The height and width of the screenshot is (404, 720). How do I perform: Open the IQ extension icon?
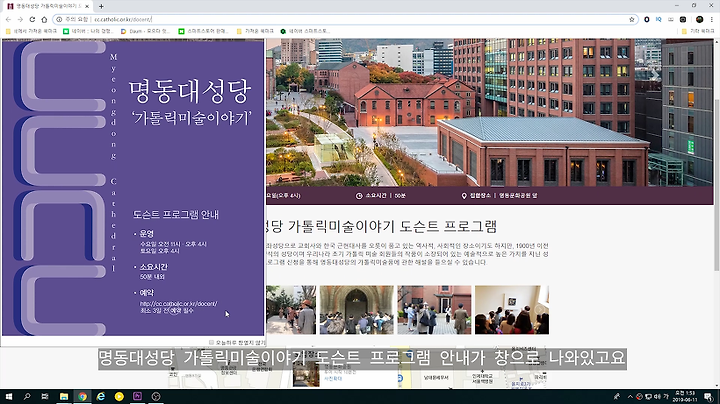click(x=658, y=19)
